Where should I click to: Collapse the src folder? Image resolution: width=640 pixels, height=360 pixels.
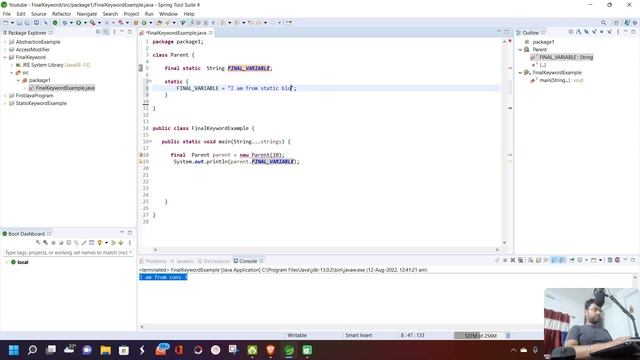tap(12, 73)
